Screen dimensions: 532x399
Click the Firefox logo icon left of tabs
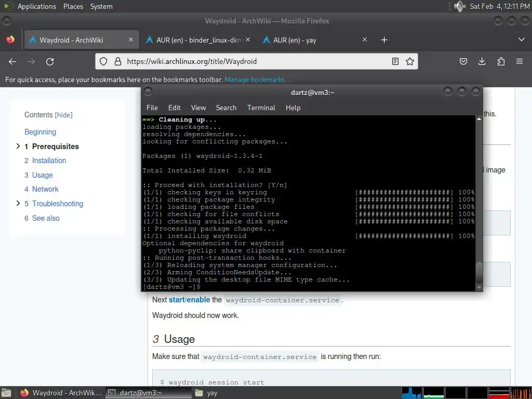point(10,39)
